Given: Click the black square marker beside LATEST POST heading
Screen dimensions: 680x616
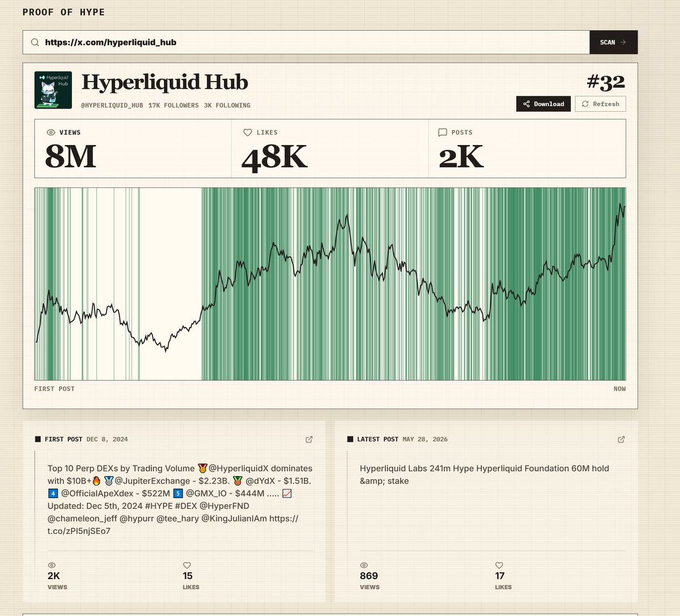Looking at the screenshot, I should pyautogui.click(x=350, y=439).
